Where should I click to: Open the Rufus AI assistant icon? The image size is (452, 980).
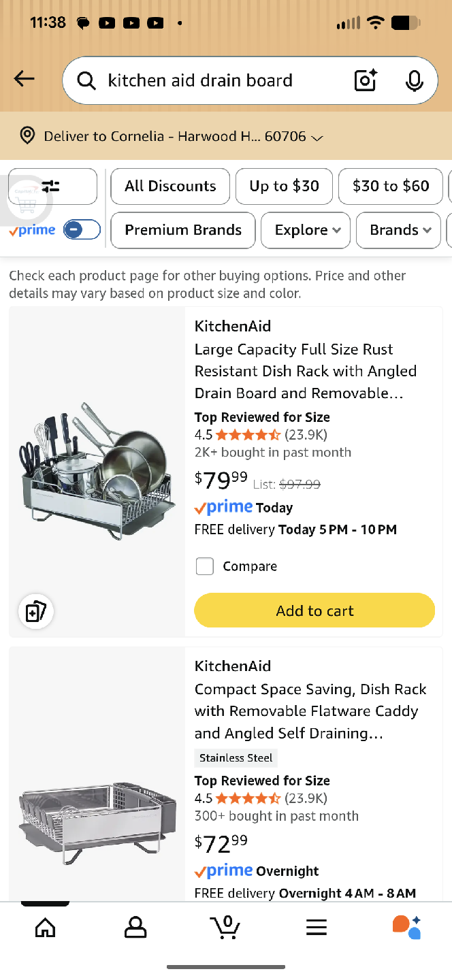point(406,926)
